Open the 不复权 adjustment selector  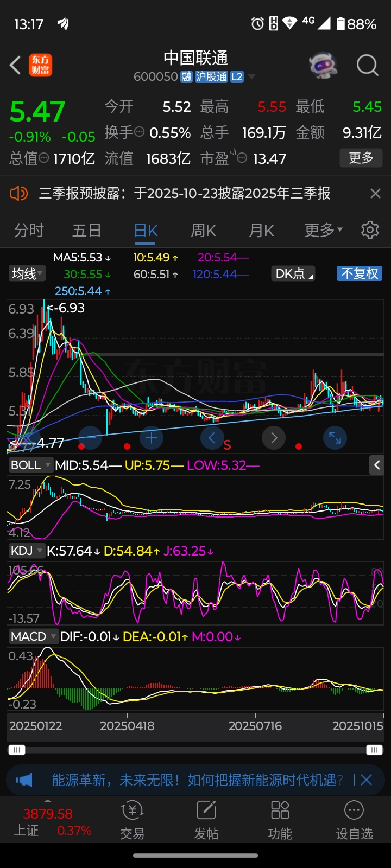tap(360, 273)
